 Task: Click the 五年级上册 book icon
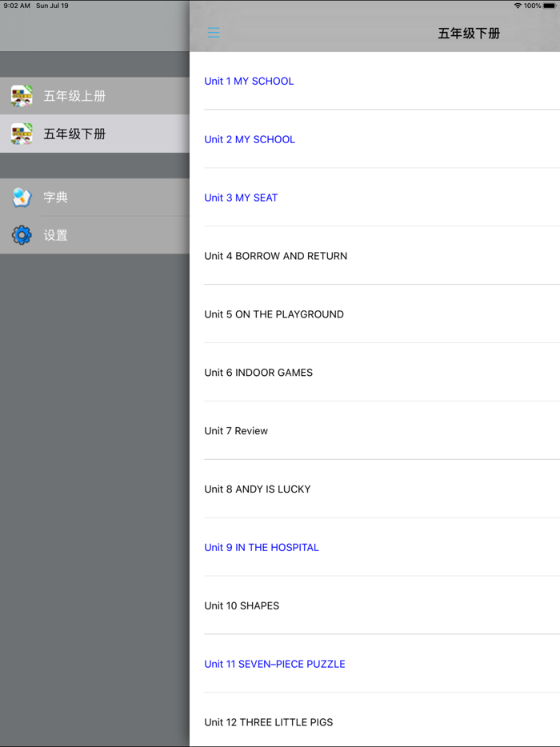point(22,96)
